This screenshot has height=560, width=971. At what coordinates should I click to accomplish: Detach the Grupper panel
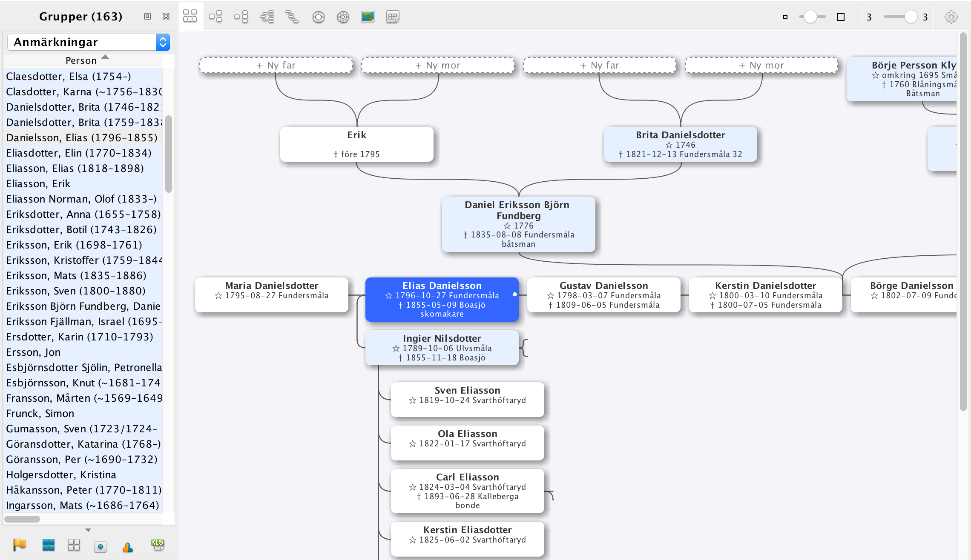pyautogui.click(x=147, y=16)
